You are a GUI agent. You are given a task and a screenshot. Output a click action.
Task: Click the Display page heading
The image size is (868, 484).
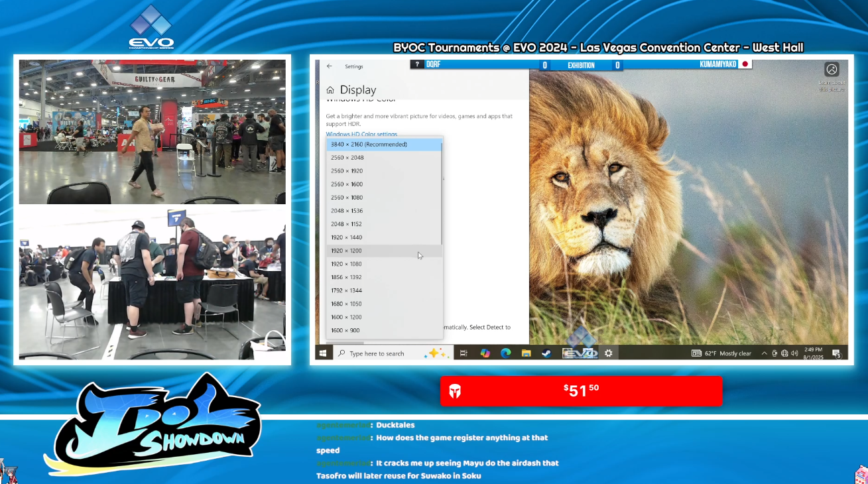point(358,90)
